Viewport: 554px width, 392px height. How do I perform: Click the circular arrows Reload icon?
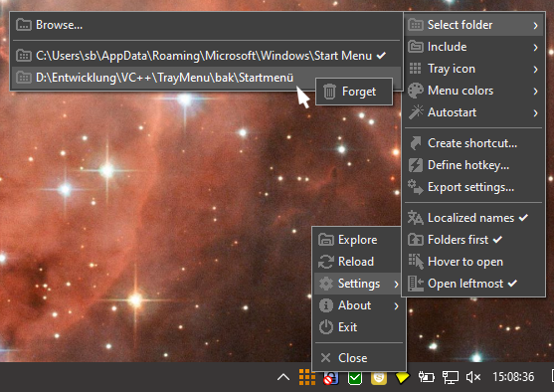(326, 262)
